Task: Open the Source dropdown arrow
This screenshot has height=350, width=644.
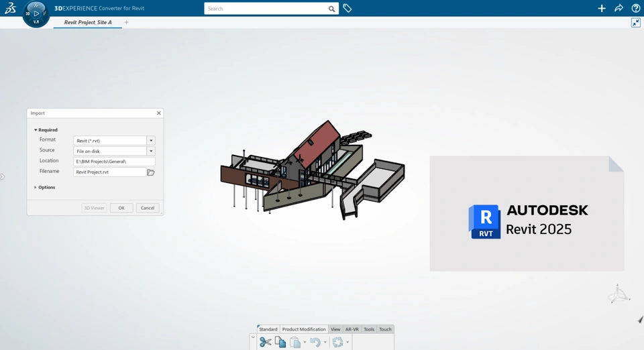Action: [x=151, y=151]
